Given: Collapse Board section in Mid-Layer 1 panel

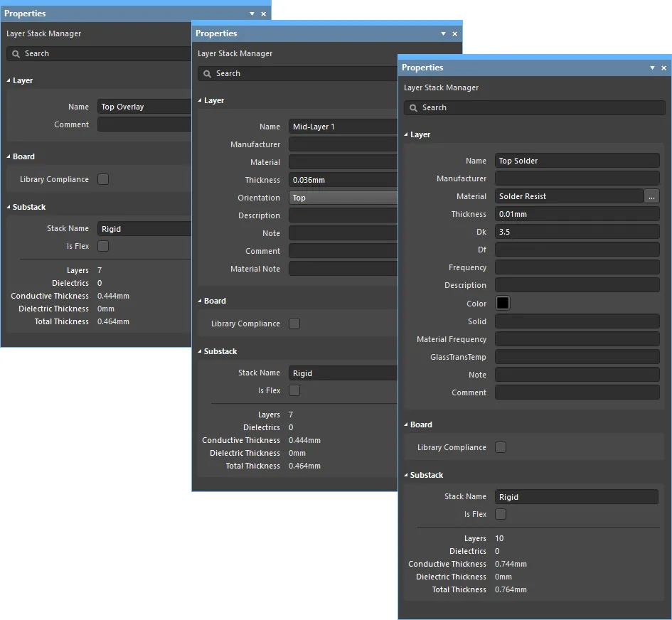Looking at the screenshot, I should click(x=200, y=301).
